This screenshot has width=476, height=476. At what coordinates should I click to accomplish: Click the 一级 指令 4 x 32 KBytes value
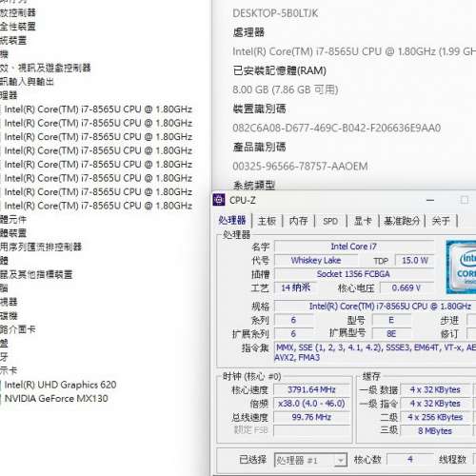(x=436, y=404)
